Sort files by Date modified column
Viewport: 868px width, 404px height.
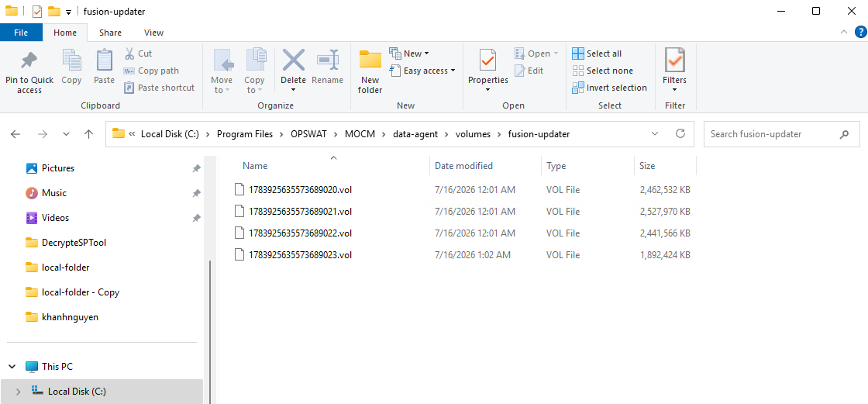(463, 166)
